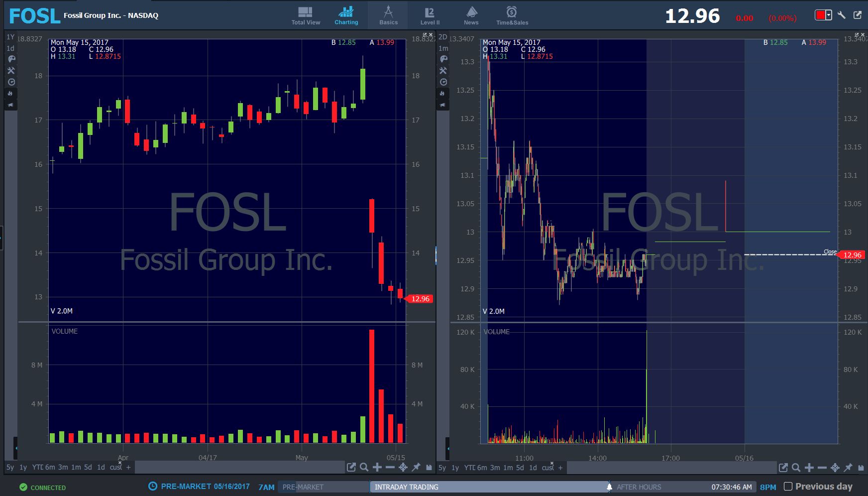
Task: Click the pre-market clock icon
Action: [x=153, y=487]
